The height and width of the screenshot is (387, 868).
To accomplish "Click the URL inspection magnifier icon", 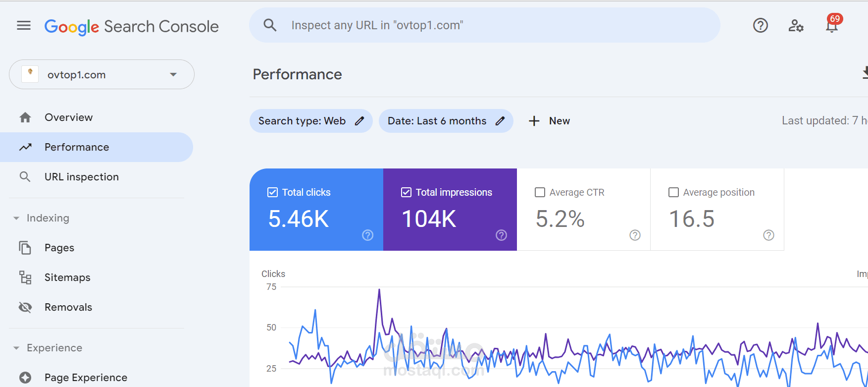I will [x=25, y=176].
